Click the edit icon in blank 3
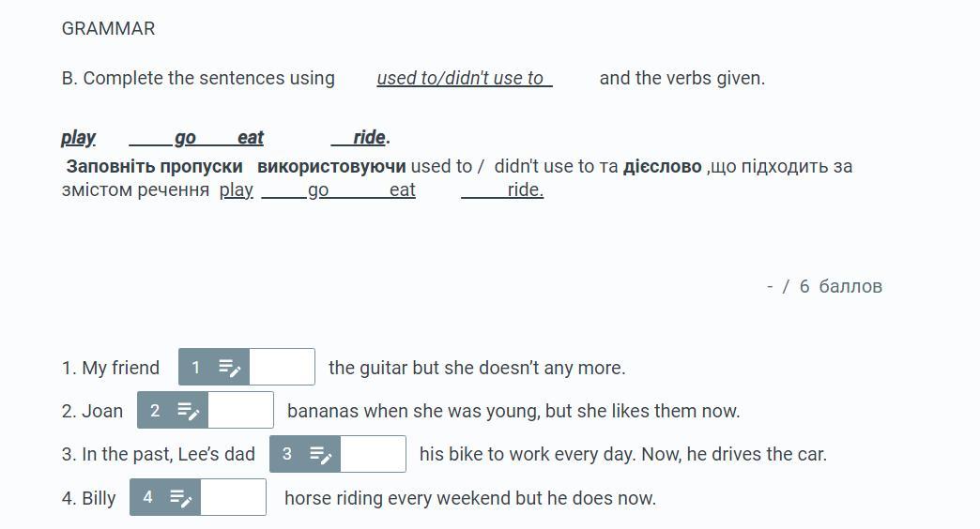 click(321, 455)
